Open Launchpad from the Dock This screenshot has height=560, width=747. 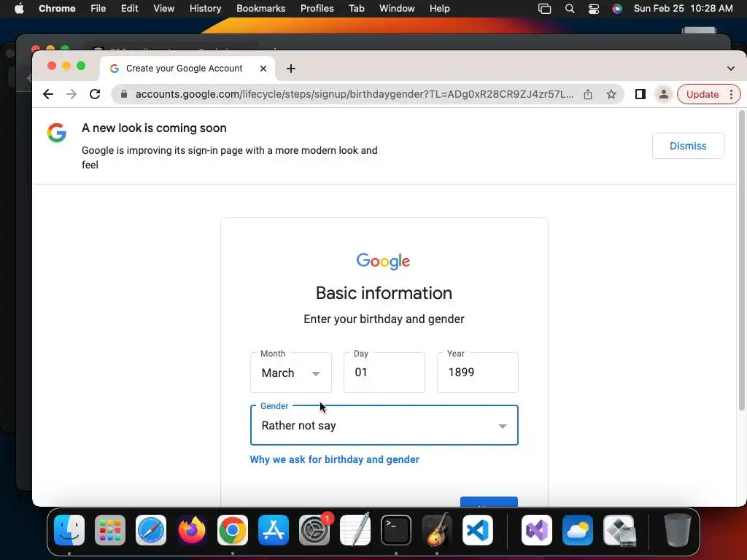(x=110, y=530)
